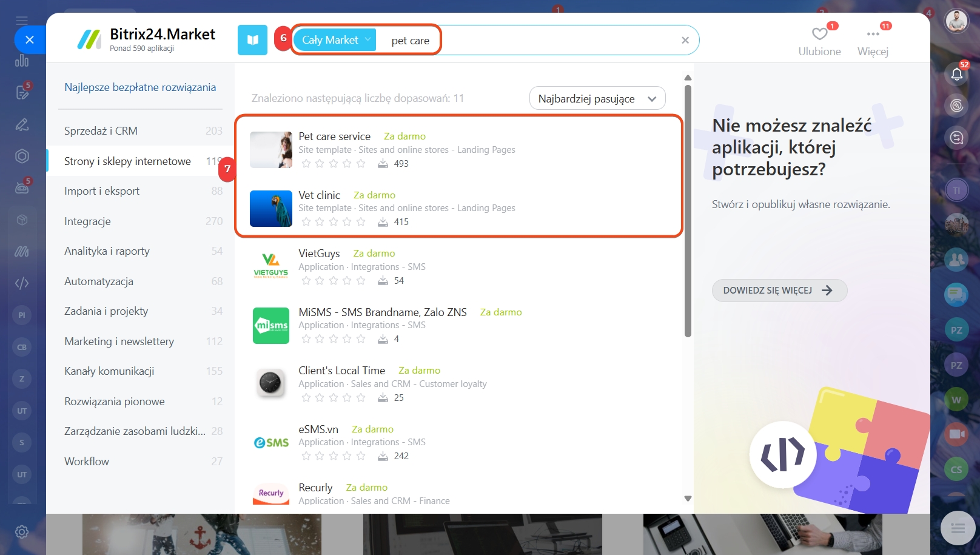
Task: Open Client's Local Time title link
Action: point(341,371)
